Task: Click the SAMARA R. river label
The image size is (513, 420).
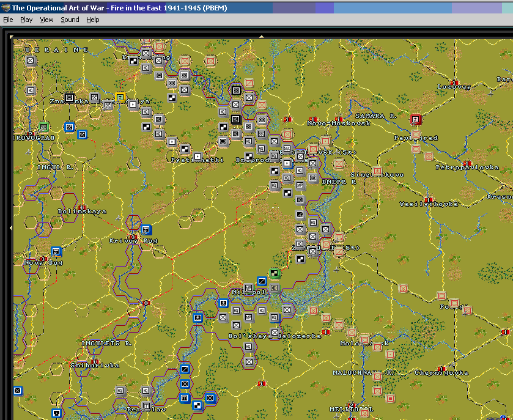Action: tap(376, 116)
